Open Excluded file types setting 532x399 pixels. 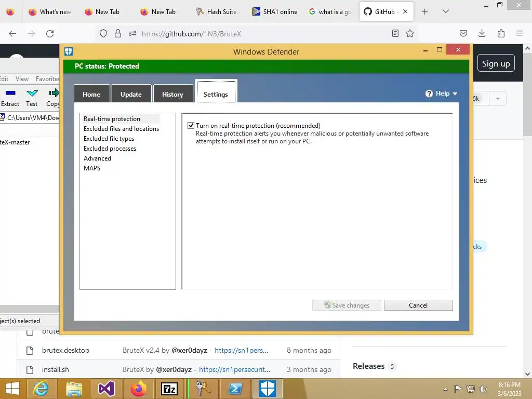(109, 138)
